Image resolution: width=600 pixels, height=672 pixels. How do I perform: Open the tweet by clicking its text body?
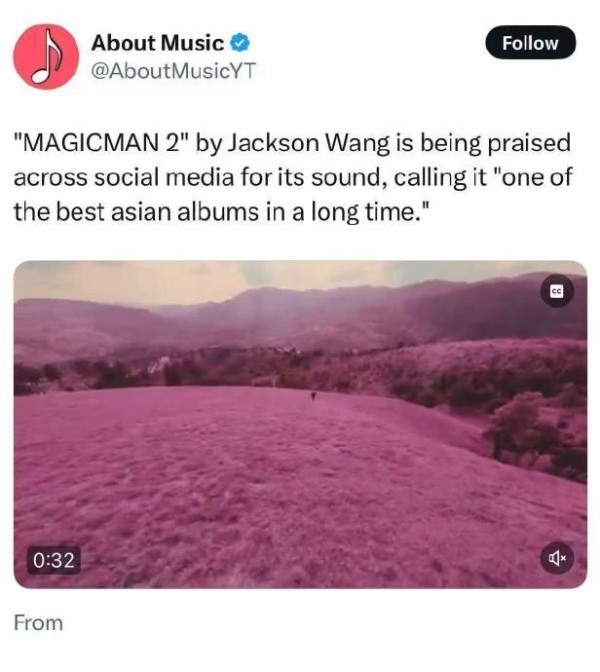293,177
